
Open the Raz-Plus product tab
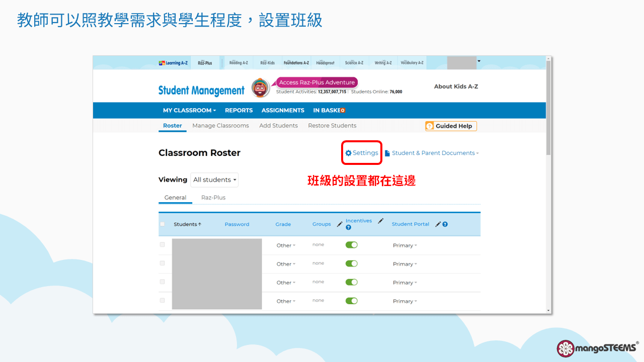(x=205, y=63)
